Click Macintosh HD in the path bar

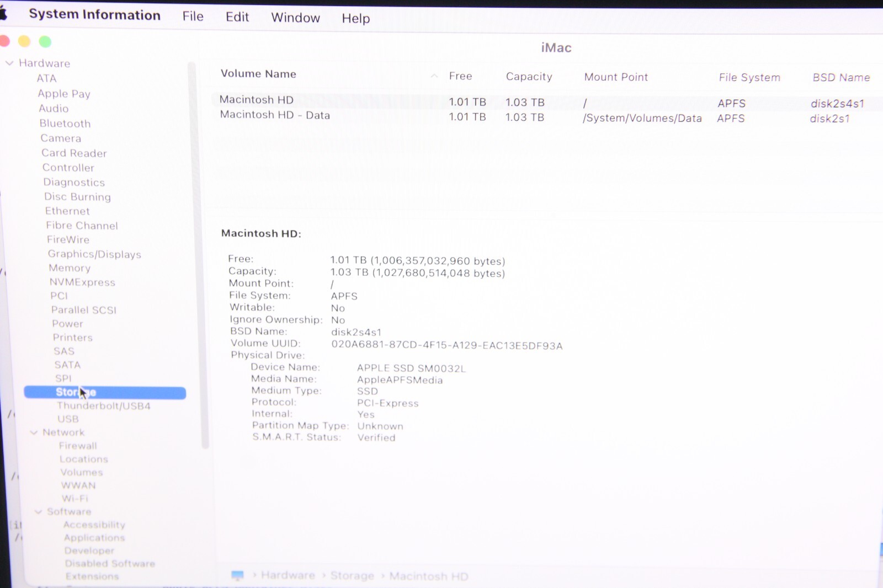coord(429,576)
